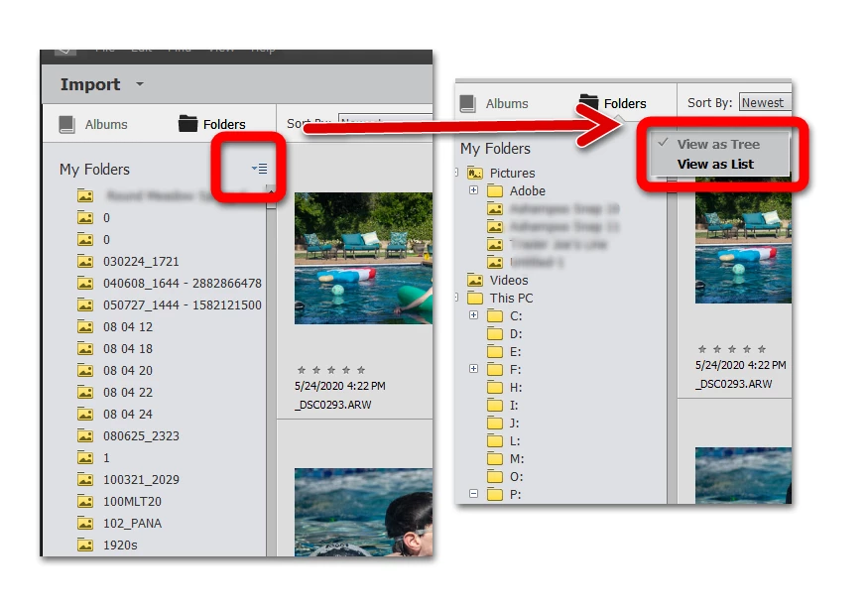The image size is (868, 606).
Task: Click the This PC folder icon
Action: click(x=475, y=299)
